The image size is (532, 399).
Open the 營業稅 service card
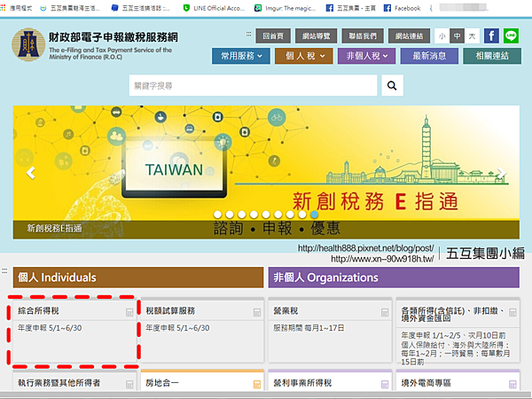click(x=330, y=331)
